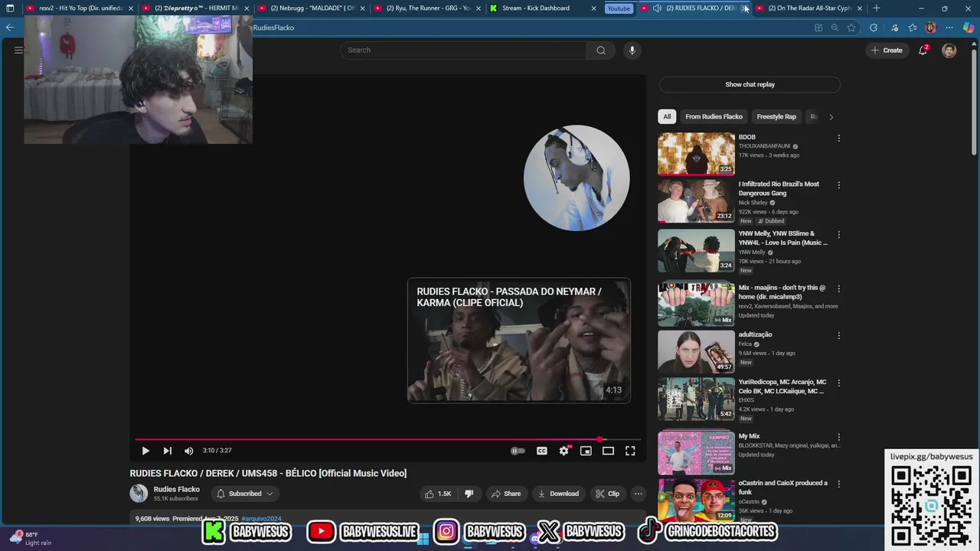Open options menu for BDOB video
The width and height of the screenshot is (980, 551).
pyautogui.click(x=839, y=139)
